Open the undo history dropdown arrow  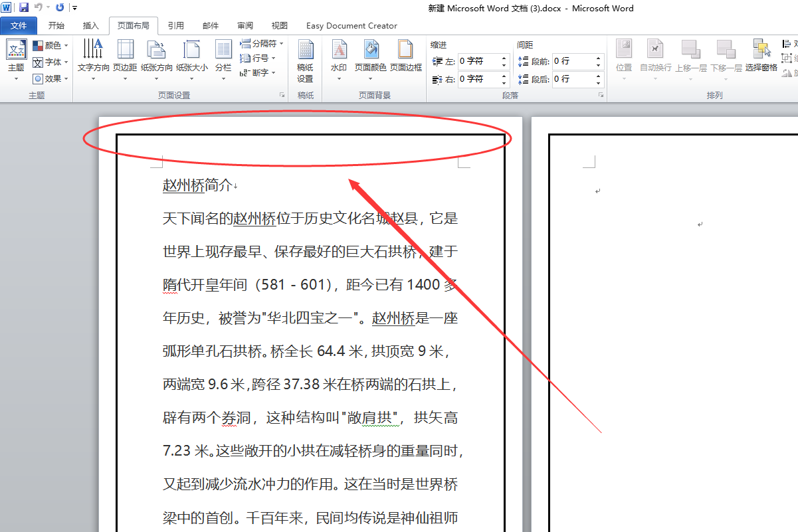click(48, 8)
